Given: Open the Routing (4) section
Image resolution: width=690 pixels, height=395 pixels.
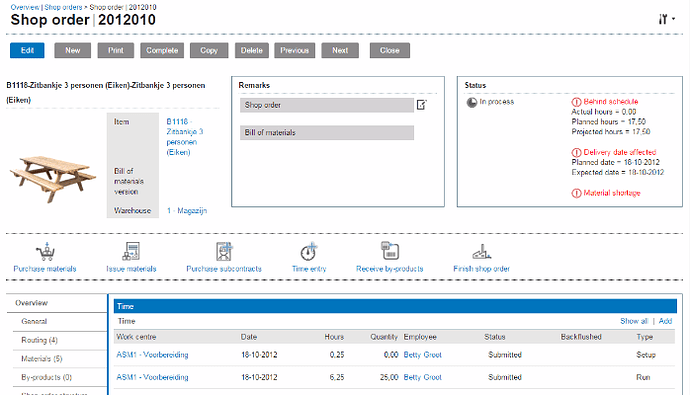Looking at the screenshot, I should tap(39, 340).
